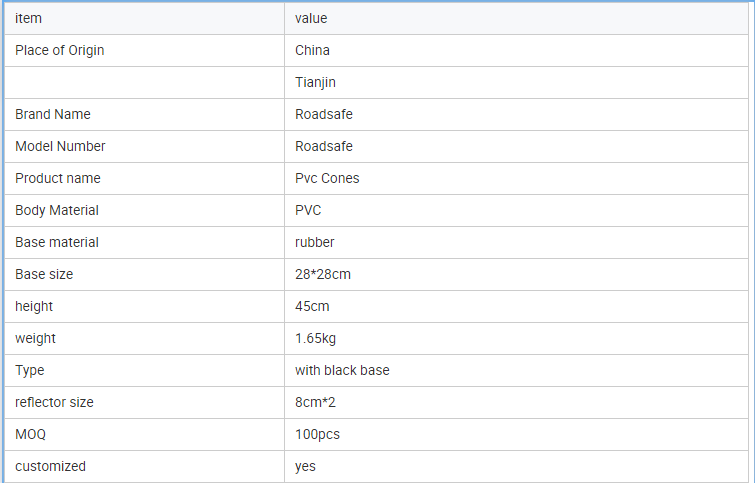The width and height of the screenshot is (755, 483).
Task: Click the 'China' value cell
Action: [517, 51]
